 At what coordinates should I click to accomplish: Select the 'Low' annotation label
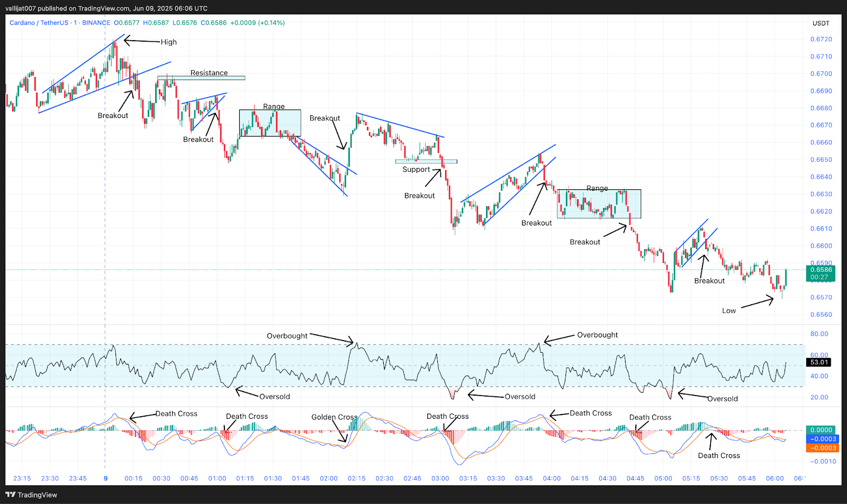click(x=729, y=311)
